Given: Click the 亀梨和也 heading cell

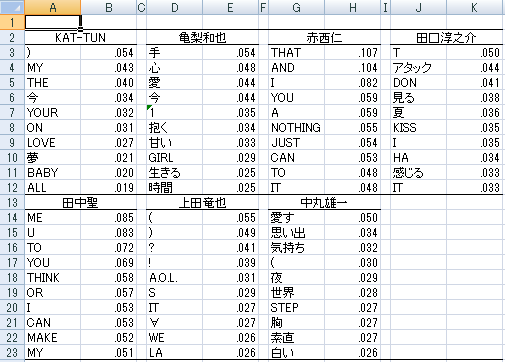Looking at the screenshot, I should [202, 37].
